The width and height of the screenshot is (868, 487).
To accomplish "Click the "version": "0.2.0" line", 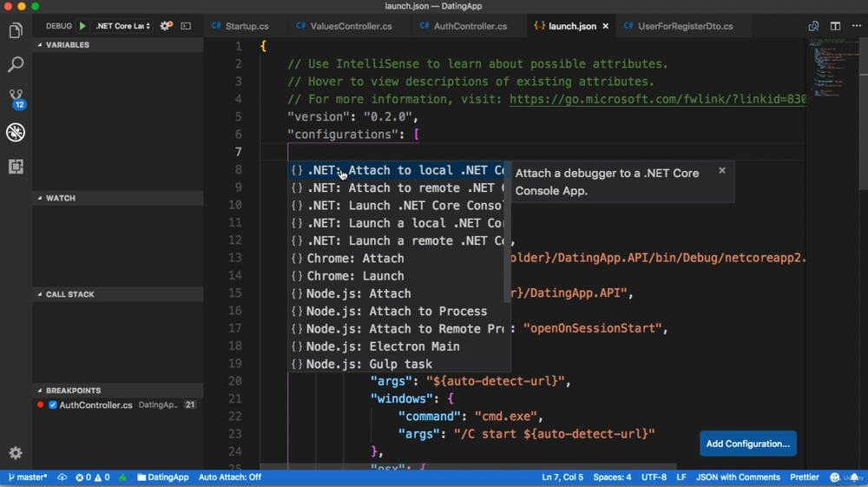I will (x=352, y=117).
